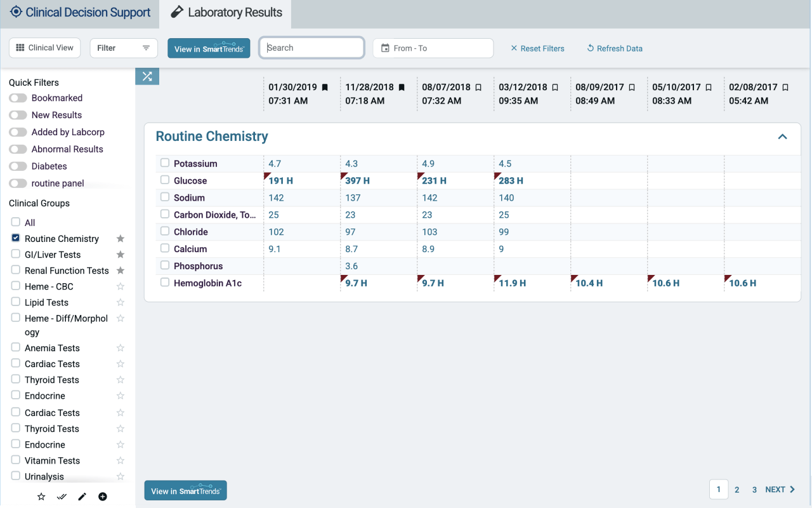This screenshot has width=812, height=508.
Task: Collapse the Routine Chemistry panel
Action: click(782, 137)
